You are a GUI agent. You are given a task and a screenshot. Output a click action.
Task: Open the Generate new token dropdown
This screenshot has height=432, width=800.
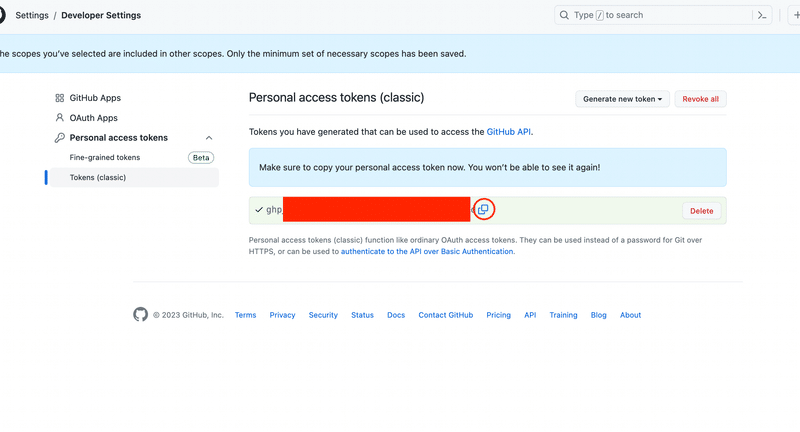pyautogui.click(x=622, y=99)
